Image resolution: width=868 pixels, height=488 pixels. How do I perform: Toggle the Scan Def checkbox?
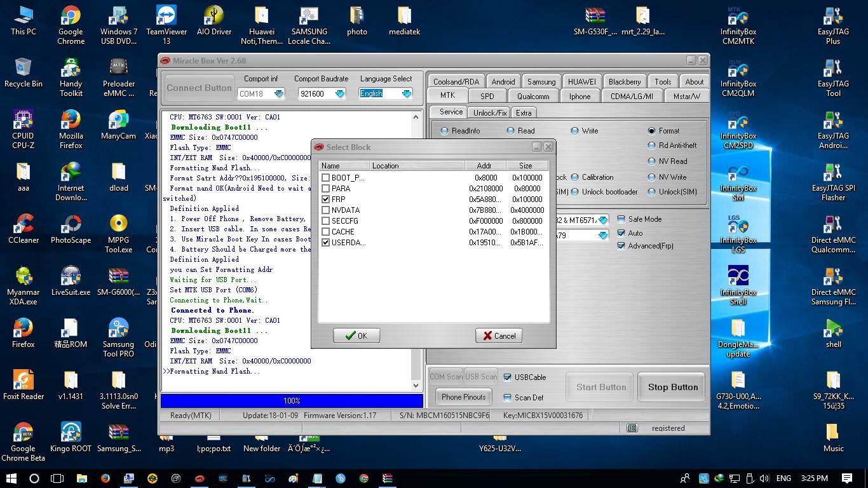click(x=507, y=398)
